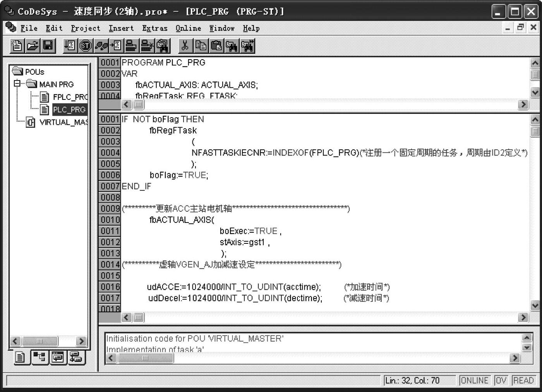The height and width of the screenshot is (392, 542).
Task: Open the Project menu
Action: 86,28
